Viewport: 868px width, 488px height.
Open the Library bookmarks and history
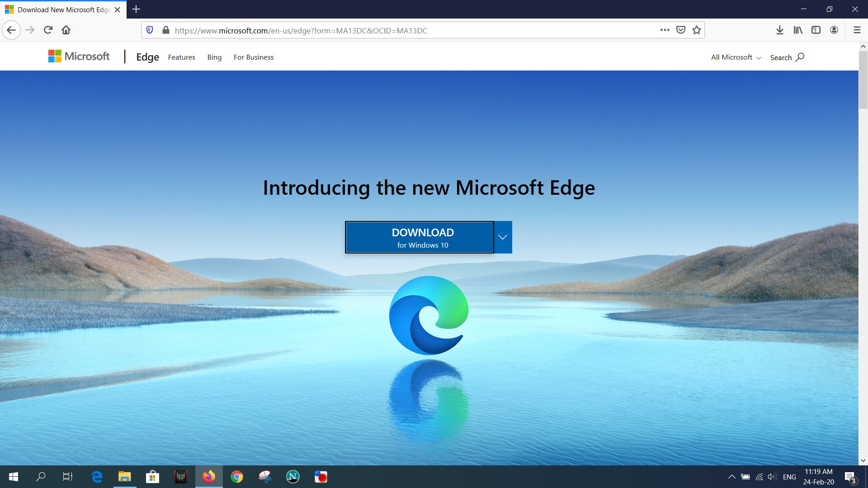tap(798, 30)
